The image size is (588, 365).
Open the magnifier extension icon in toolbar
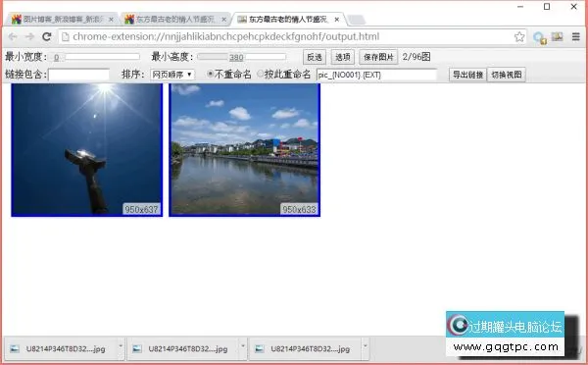pos(540,37)
